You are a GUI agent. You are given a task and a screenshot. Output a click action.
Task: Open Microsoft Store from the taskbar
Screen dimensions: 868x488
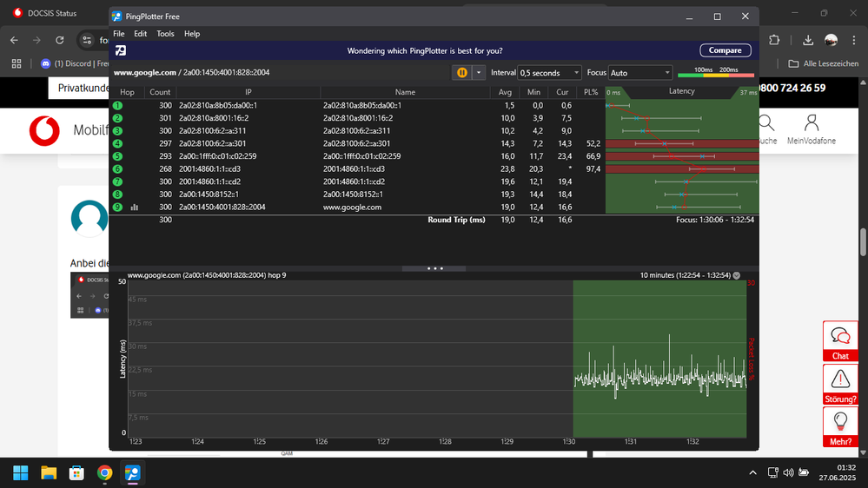[x=77, y=473]
